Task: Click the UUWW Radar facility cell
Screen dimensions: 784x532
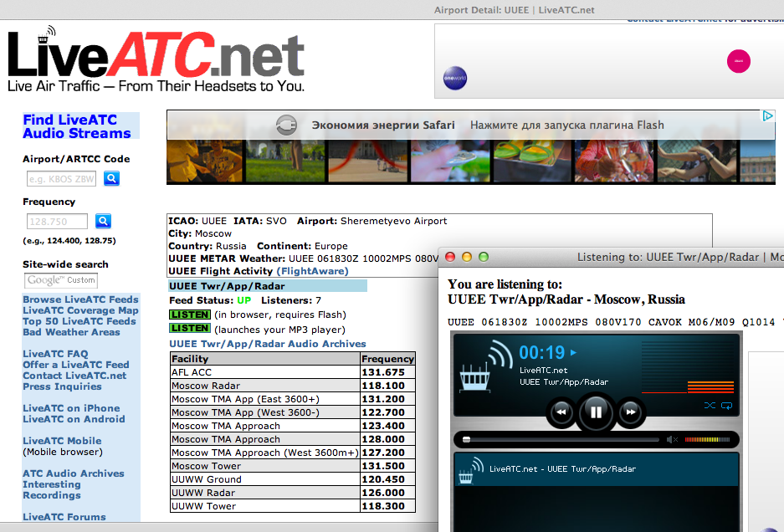Action: point(265,493)
